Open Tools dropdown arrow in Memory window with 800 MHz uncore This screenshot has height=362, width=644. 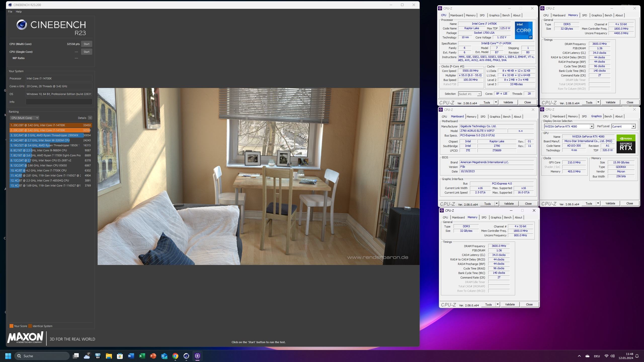pos(498,304)
